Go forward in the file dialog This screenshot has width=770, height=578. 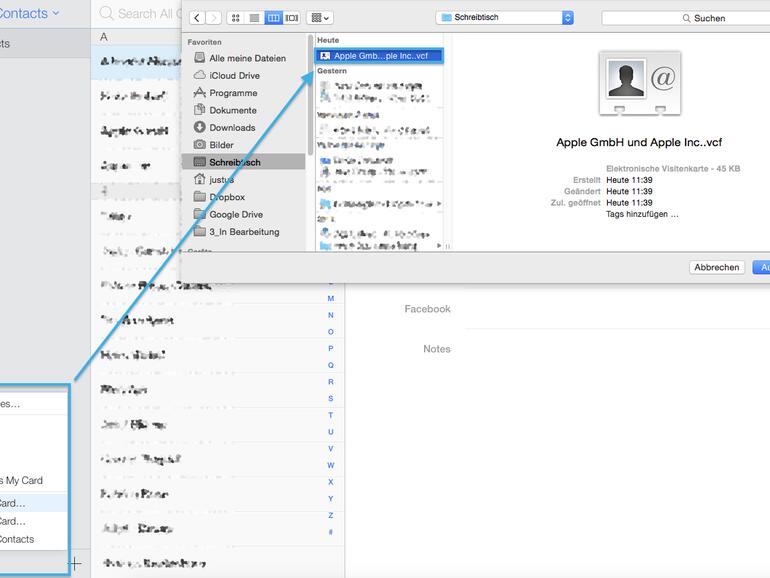click(213, 18)
